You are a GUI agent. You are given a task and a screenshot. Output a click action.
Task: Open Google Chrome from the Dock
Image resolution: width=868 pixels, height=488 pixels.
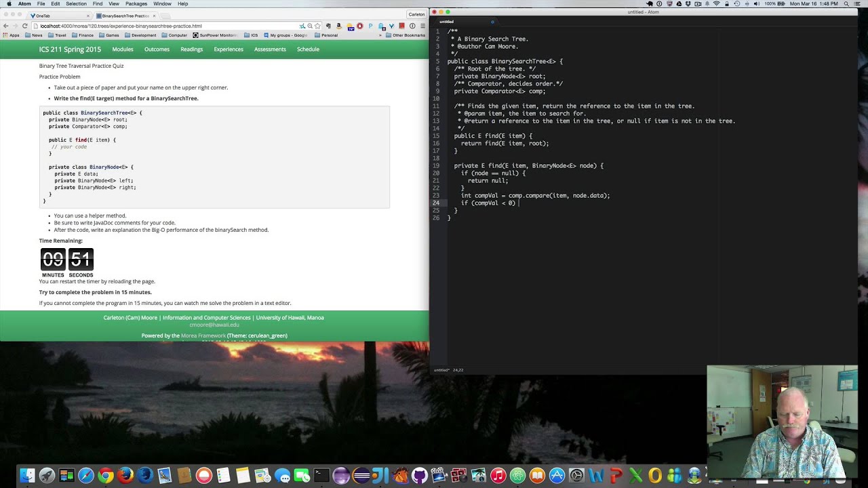[106, 476]
